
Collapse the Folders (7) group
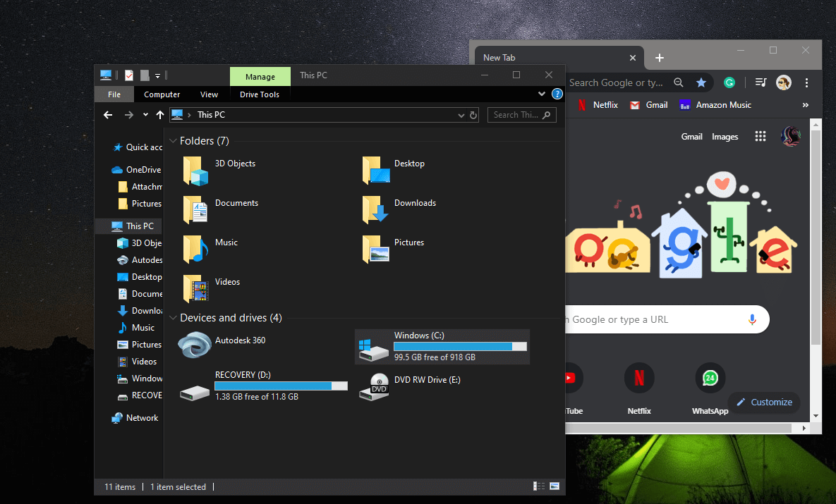pos(173,141)
